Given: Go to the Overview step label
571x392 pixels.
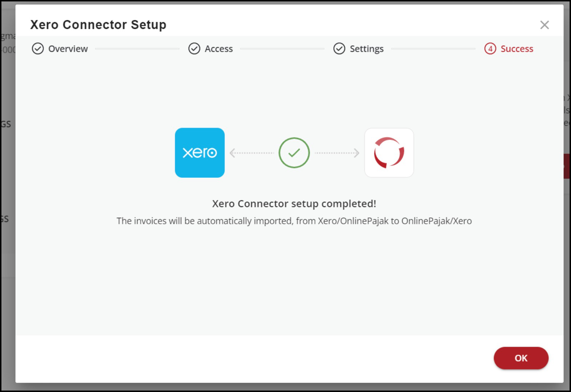Looking at the screenshot, I should (x=68, y=49).
